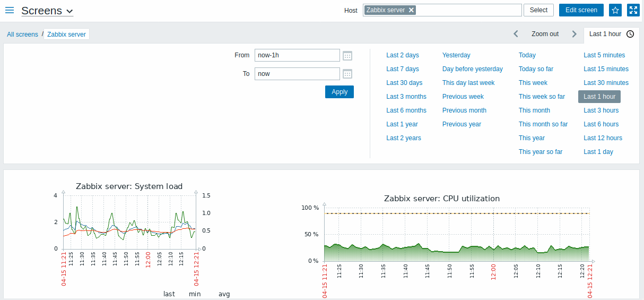The image size is (644, 300).
Task: Open All screens breadcrumb link
Action: pos(22,34)
